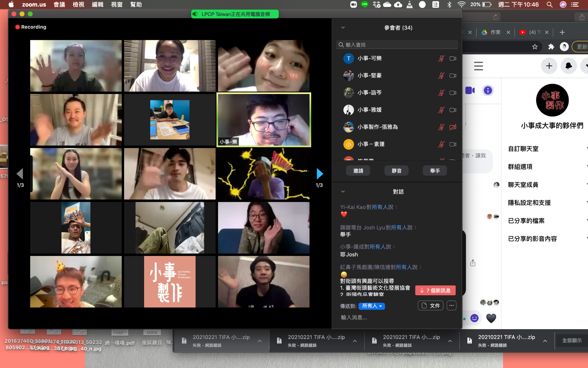
Task: Select the 小事製作 logo video tile
Action: click(x=170, y=282)
